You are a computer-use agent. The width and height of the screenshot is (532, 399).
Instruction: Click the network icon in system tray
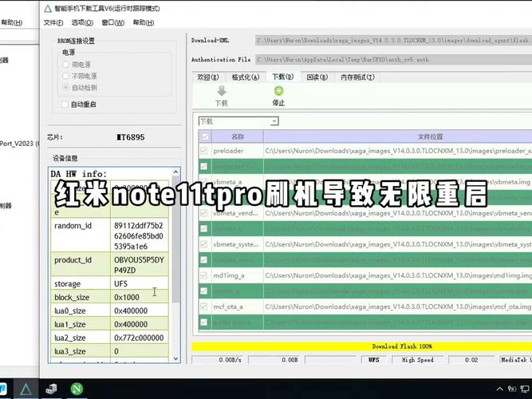tap(525, 389)
